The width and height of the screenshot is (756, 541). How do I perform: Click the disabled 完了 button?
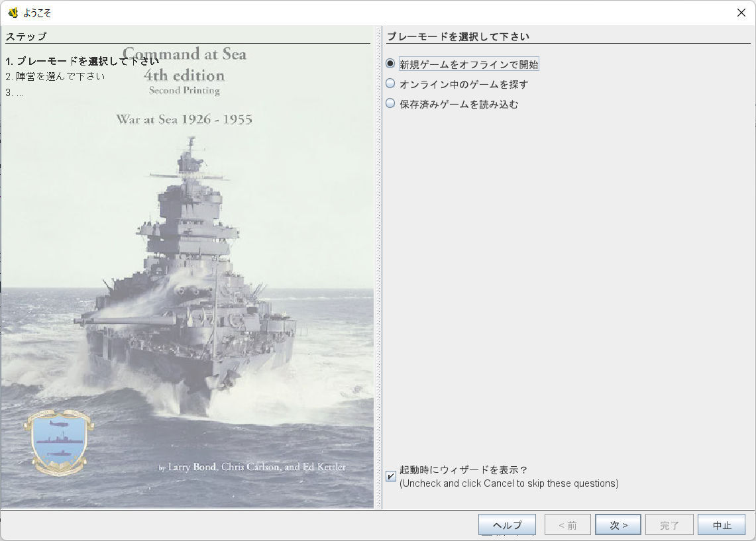(x=669, y=524)
